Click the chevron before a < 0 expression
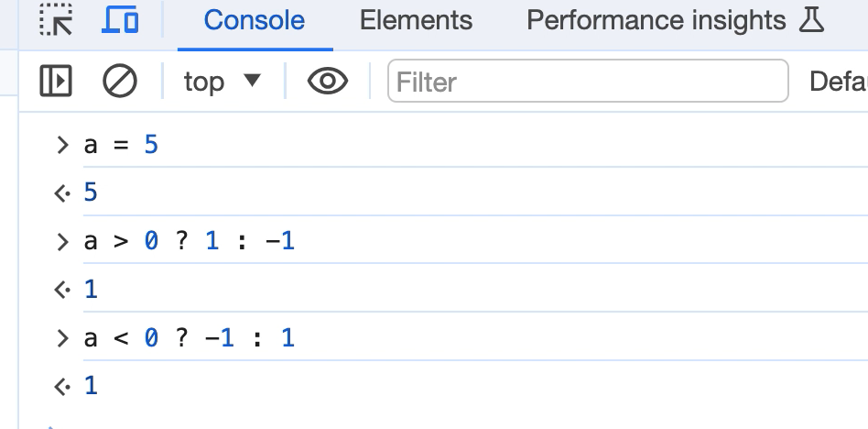The image size is (868, 429). [62, 338]
